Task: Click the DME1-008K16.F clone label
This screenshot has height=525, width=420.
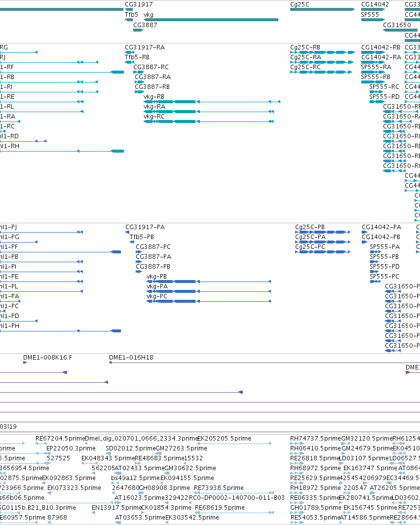Action: [x=47, y=358]
